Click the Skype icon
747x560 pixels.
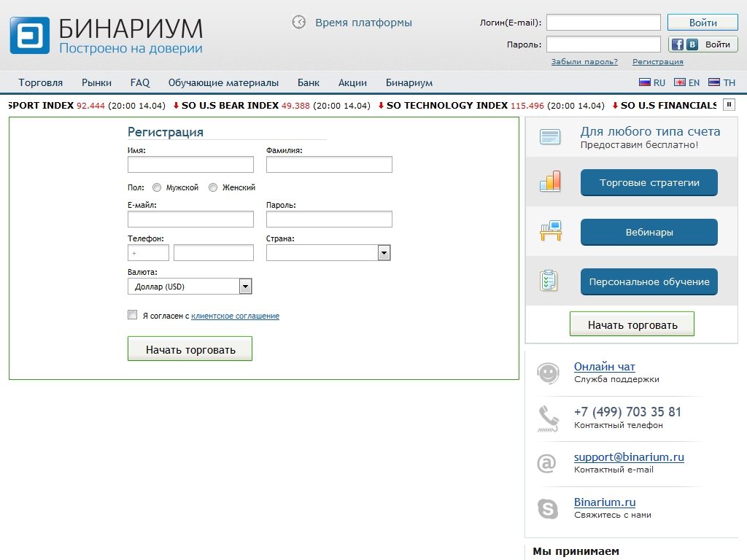pyautogui.click(x=548, y=508)
